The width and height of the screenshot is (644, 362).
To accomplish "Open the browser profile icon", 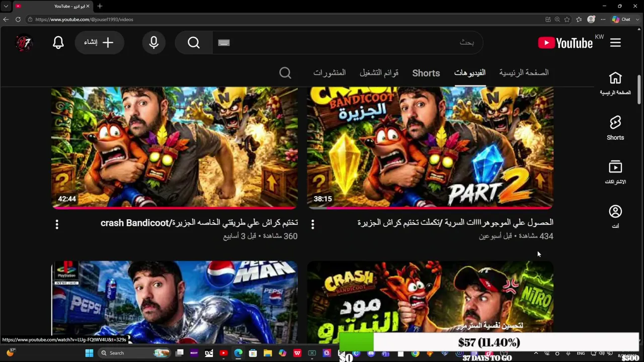I will (591, 19).
